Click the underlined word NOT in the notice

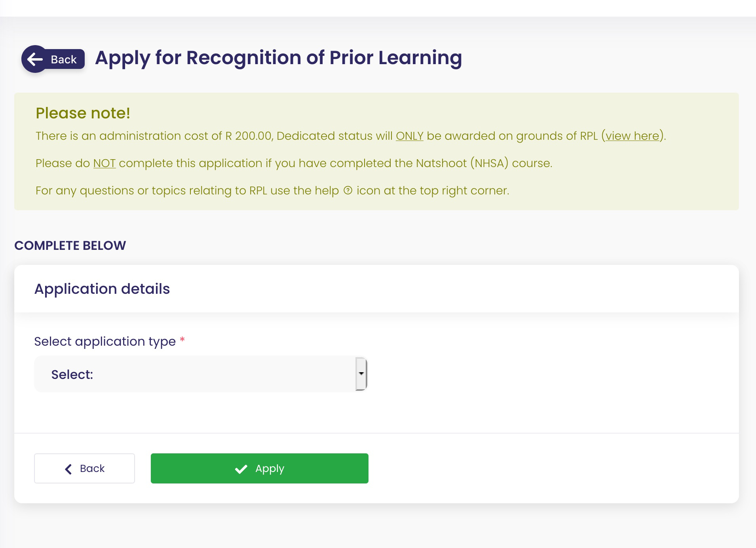(x=104, y=163)
